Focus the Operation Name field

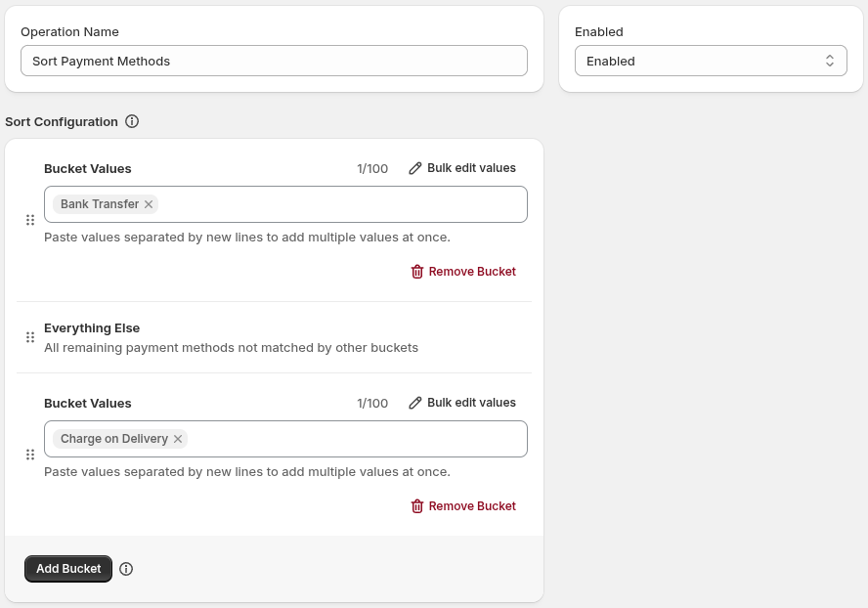pos(274,61)
